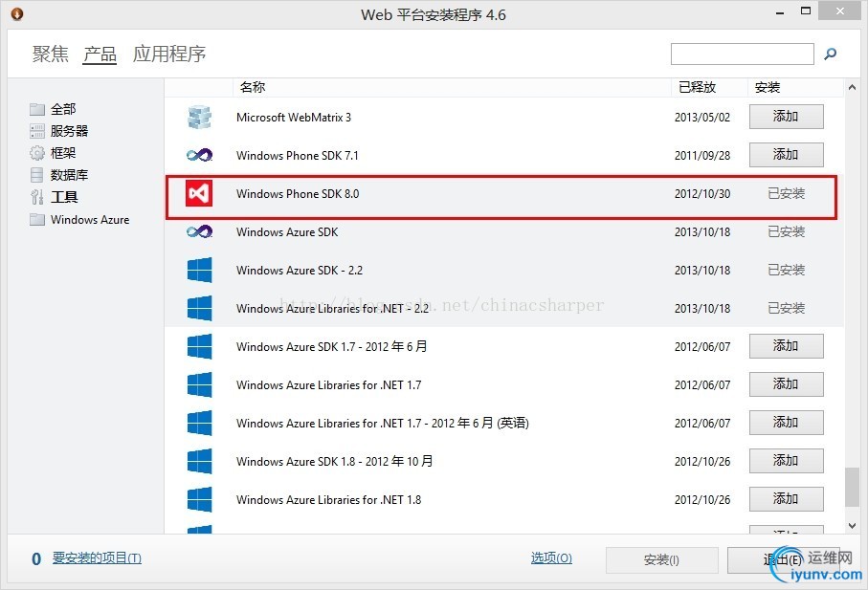Select the 工具 category
Screen dimensions: 868x590
point(64,197)
